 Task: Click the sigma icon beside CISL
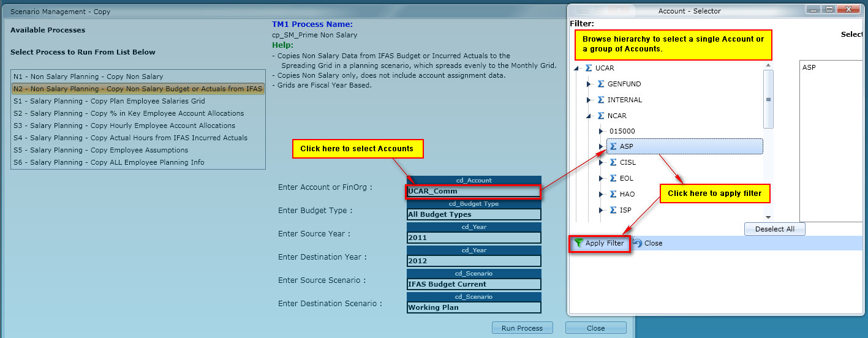pos(613,162)
